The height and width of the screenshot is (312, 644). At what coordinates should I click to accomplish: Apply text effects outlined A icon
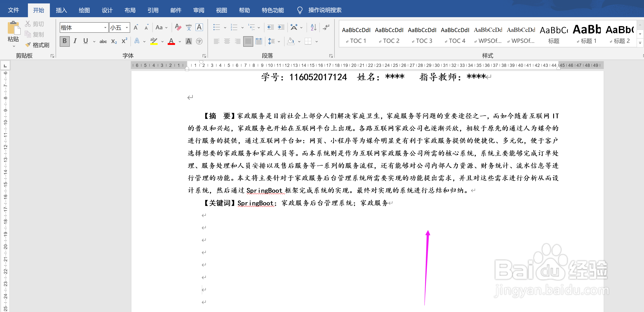click(137, 41)
